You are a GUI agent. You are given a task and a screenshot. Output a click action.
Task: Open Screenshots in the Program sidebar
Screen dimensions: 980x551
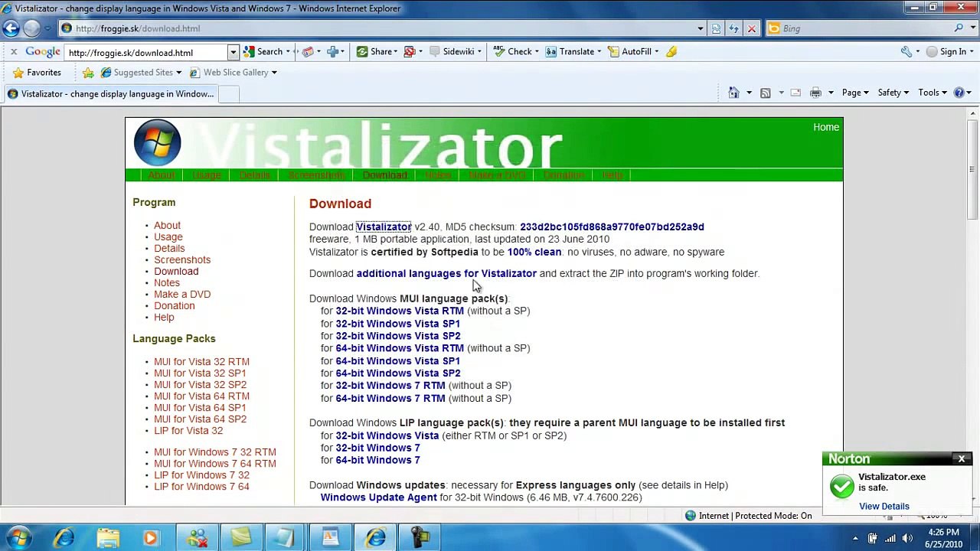coord(182,259)
